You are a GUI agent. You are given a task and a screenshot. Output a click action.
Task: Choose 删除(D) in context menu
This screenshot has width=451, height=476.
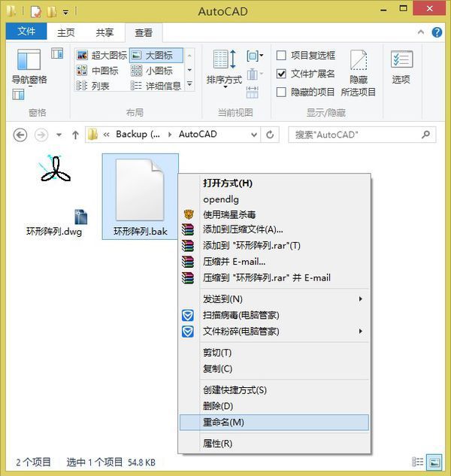(274, 406)
